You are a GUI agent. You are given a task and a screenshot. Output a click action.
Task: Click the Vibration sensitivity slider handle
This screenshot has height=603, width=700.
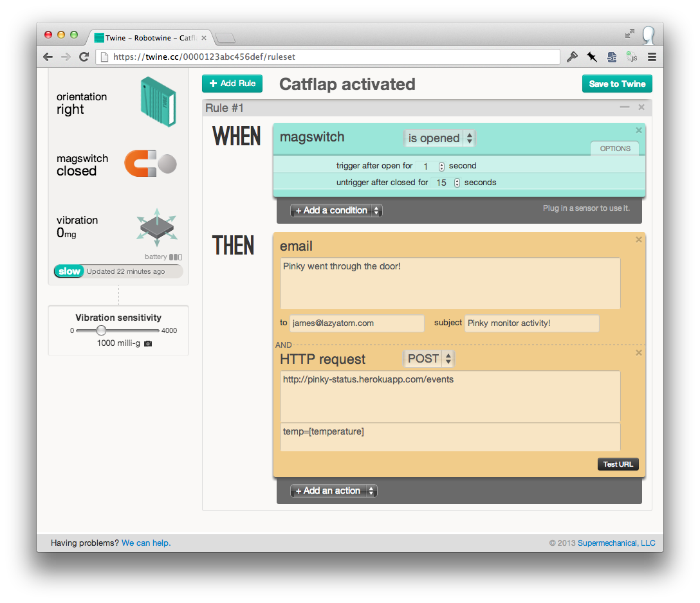pyautogui.click(x=102, y=330)
